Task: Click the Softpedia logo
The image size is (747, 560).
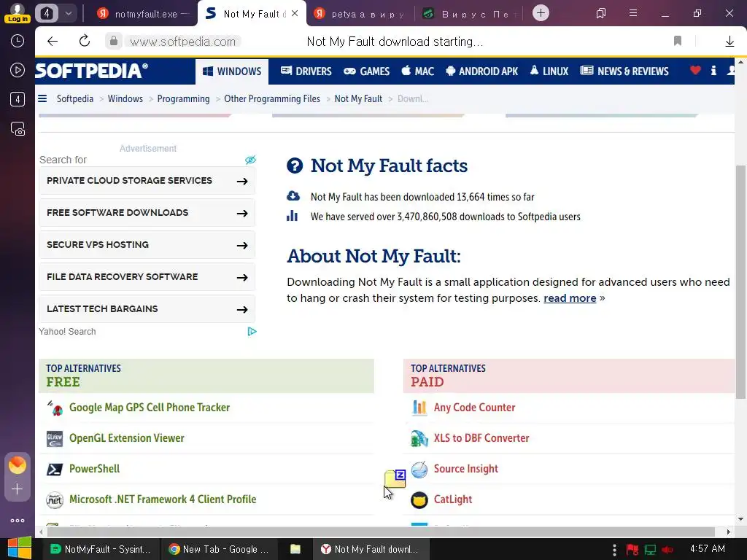Action: tap(91, 71)
